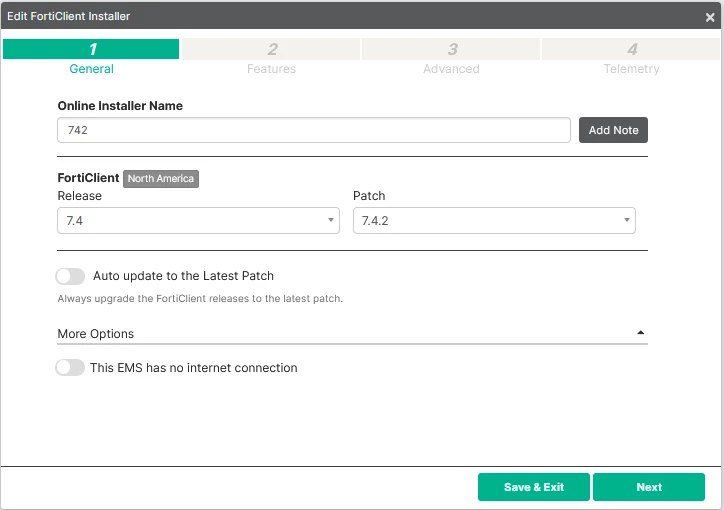The width and height of the screenshot is (724, 510).
Task: Click the Online Installer Name field
Action: pyautogui.click(x=314, y=130)
